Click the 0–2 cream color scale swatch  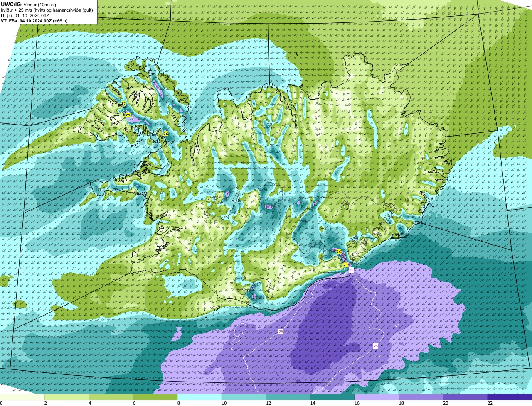tap(22, 397)
